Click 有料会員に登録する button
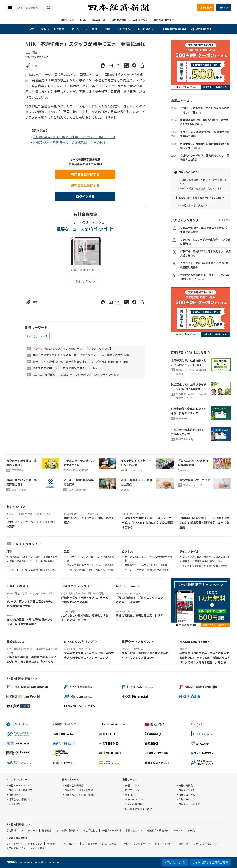The height and width of the screenshot is (868, 237). (85, 174)
